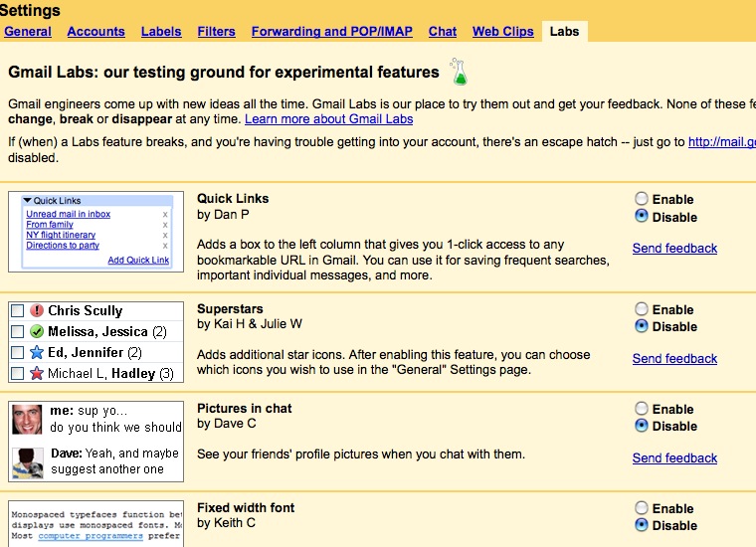Click the 'Fixed width font' feature title
Viewport: 756px width, 547px height.
246,507
